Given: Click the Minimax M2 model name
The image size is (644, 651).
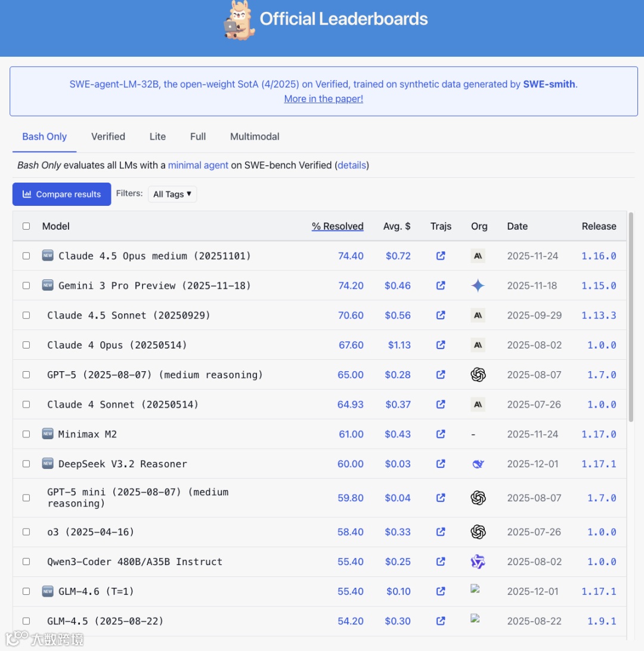Looking at the screenshot, I should tap(88, 434).
